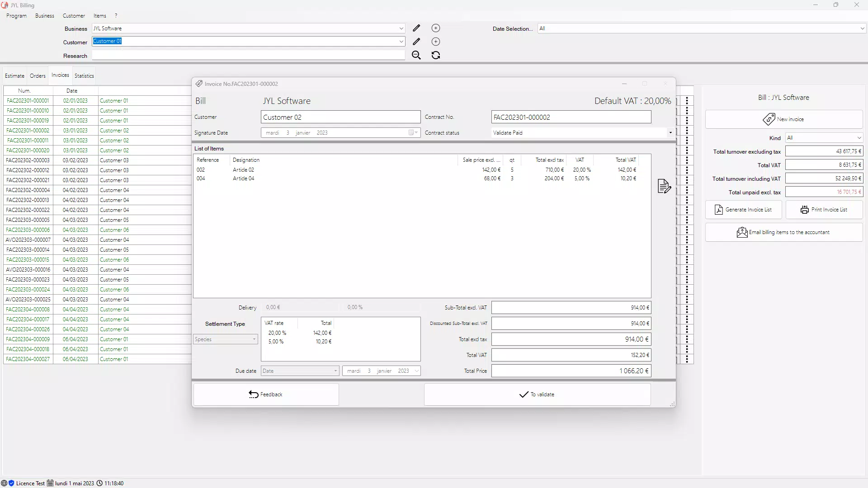
Task: Click the clock icon in status bar
Action: [x=99, y=483]
